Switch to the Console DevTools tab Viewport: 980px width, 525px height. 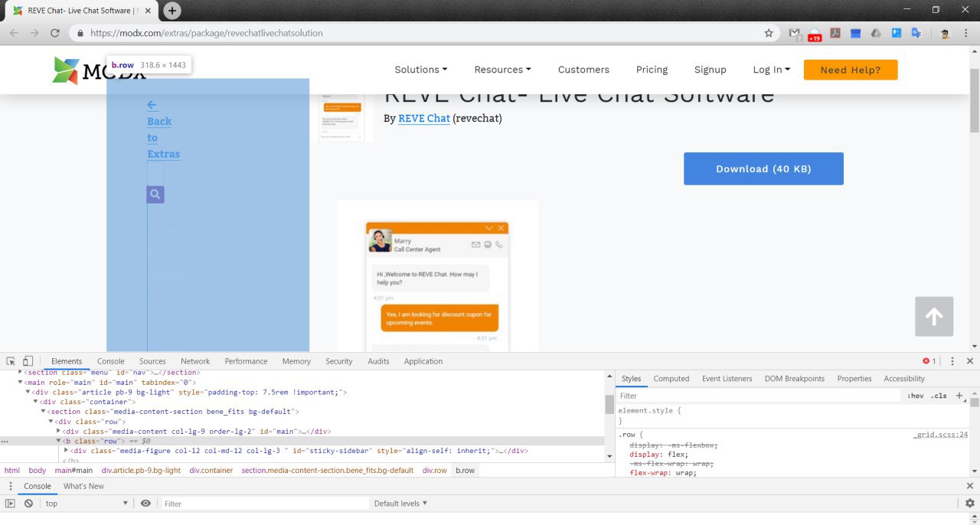[110, 361]
